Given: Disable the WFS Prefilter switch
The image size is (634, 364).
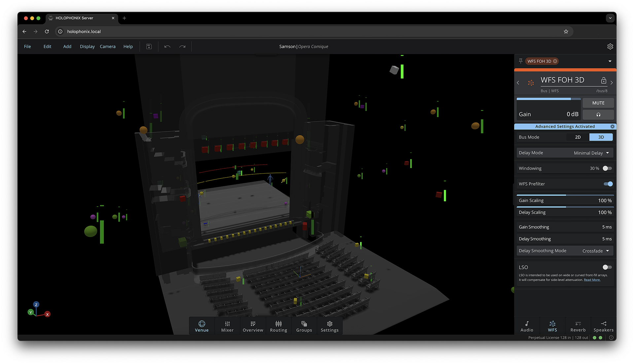Looking at the screenshot, I should 608,184.
